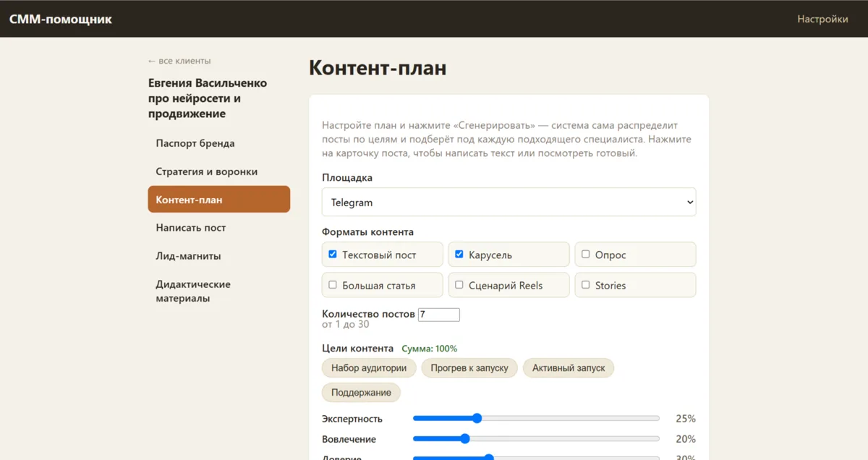Enable the Опрос format checkbox
Image resolution: width=868 pixels, height=460 pixels.
pos(586,255)
